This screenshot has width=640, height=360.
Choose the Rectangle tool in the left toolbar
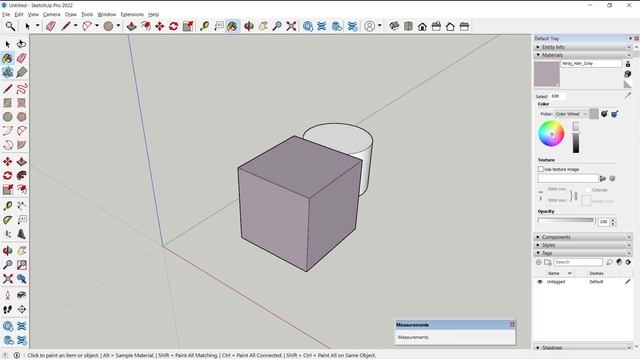8,103
